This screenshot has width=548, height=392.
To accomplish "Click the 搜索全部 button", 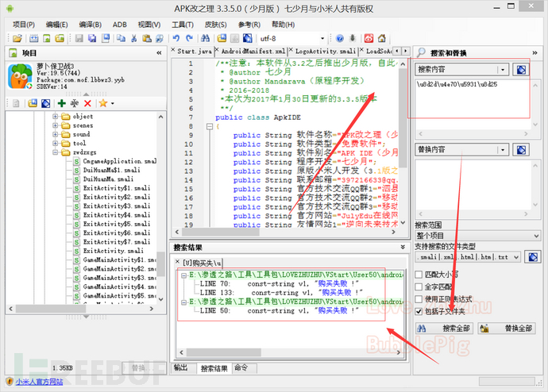I will [x=444, y=329].
